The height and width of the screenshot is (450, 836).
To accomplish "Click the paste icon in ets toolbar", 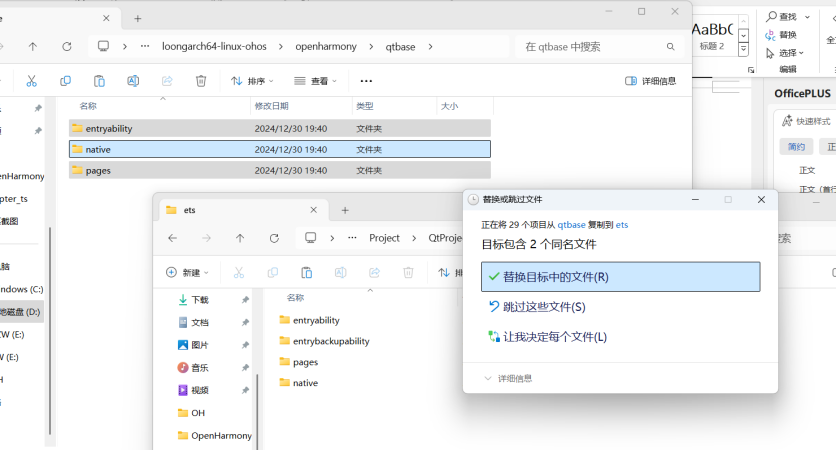I will 306,272.
